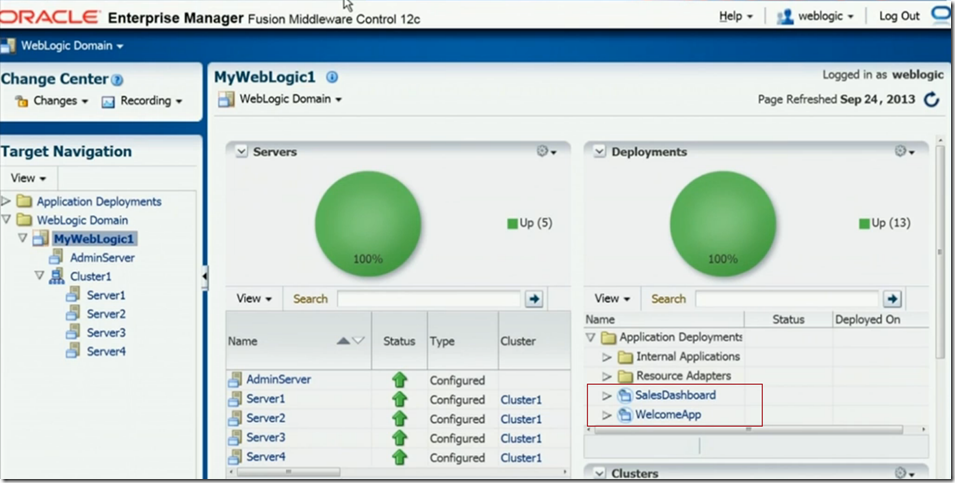Collapse the Clusters panel section
Viewport: 955px width, 483px height.
[x=599, y=473]
